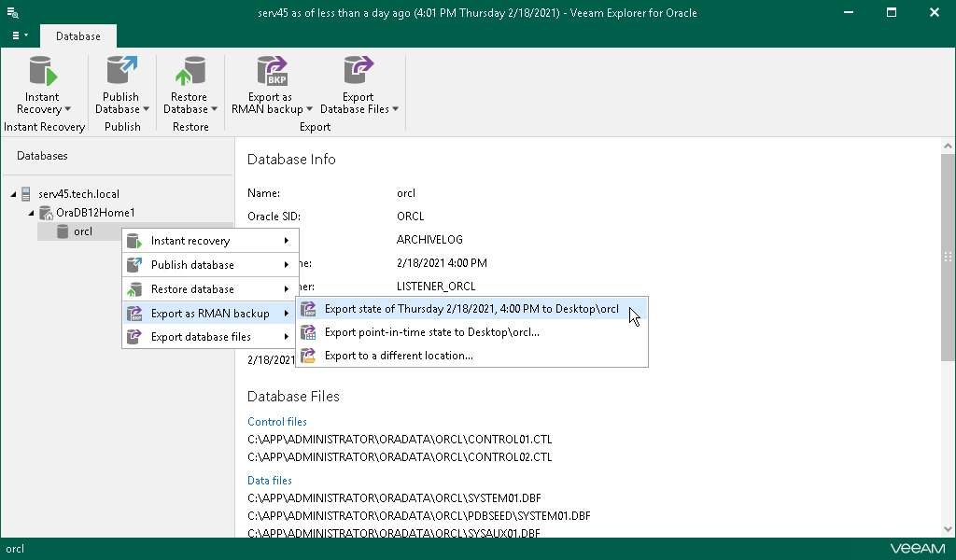Click the folder icon beside Export to a different location
956x560 pixels.
pyautogui.click(x=308, y=356)
